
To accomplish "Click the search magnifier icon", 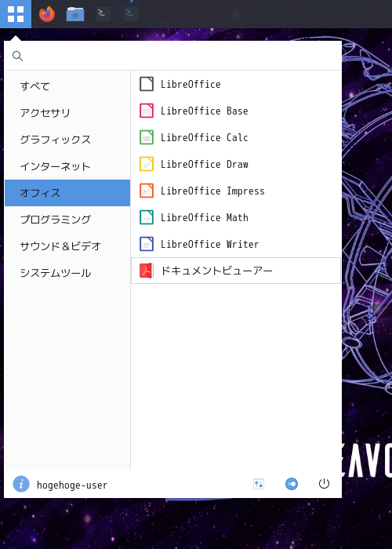I will point(17,56).
